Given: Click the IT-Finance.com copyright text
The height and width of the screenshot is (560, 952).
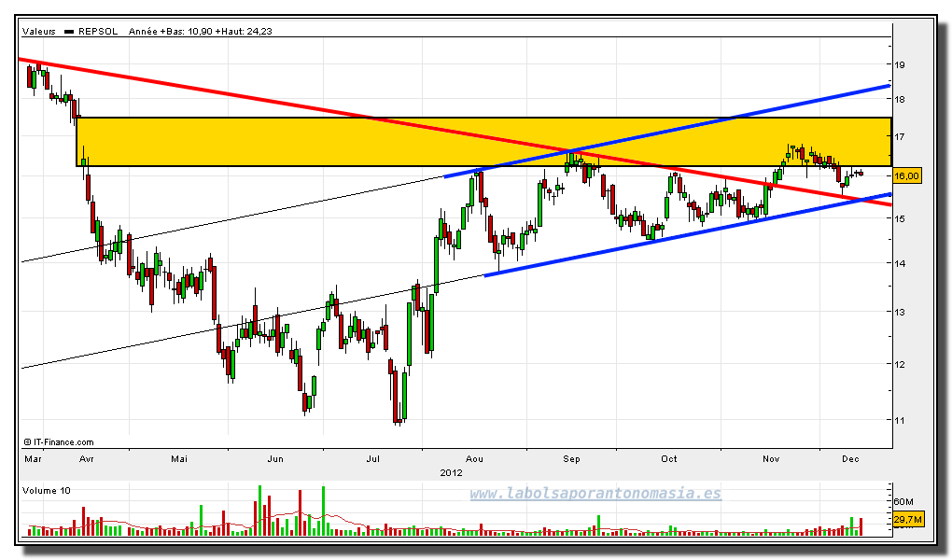Looking at the screenshot, I should click(x=59, y=442).
